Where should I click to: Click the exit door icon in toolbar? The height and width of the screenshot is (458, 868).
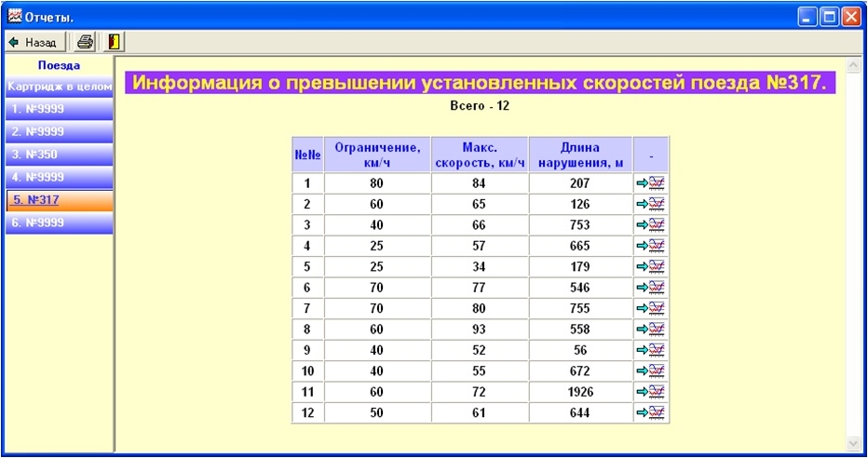point(115,42)
